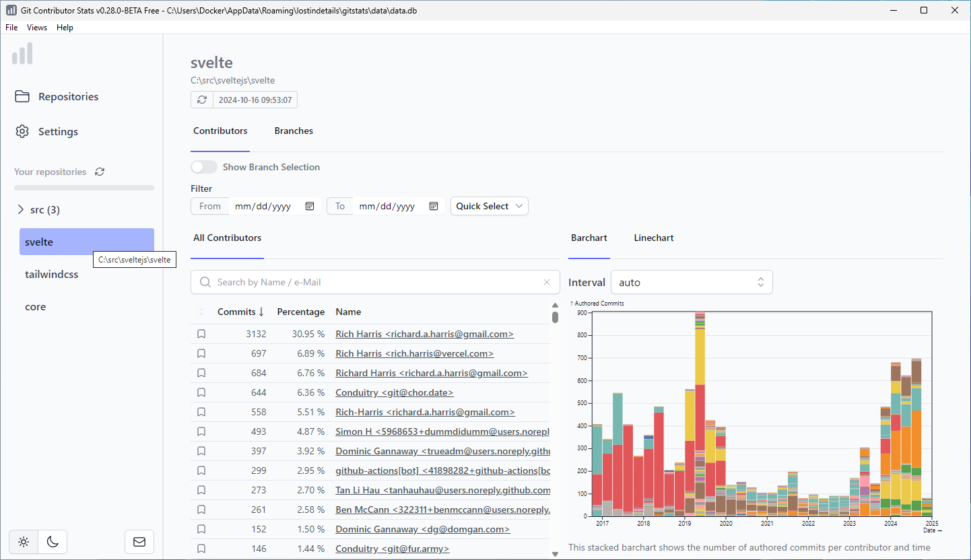Open Conduitry git@chor.date contributor link

pyautogui.click(x=395, y=392)
